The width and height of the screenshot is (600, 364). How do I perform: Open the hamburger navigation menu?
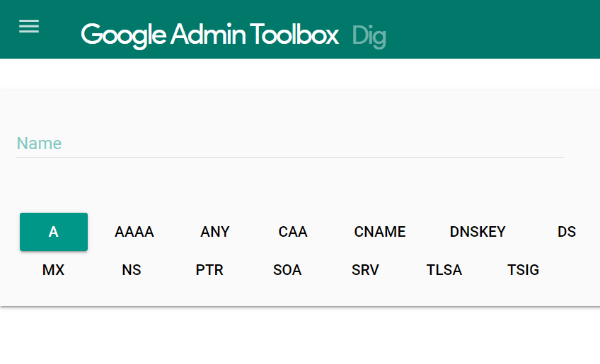tap(29, 26)
